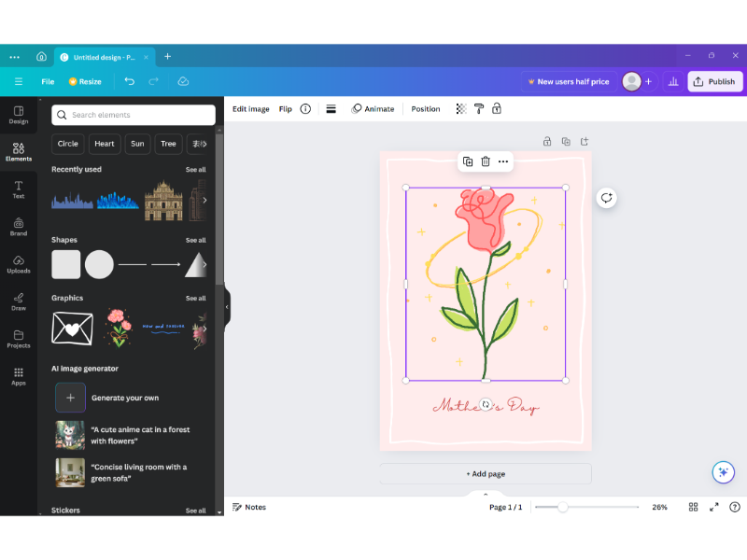Open the Uploads panel in sidebar
Screen dimensions: 747x560
[x=19, y=264]
